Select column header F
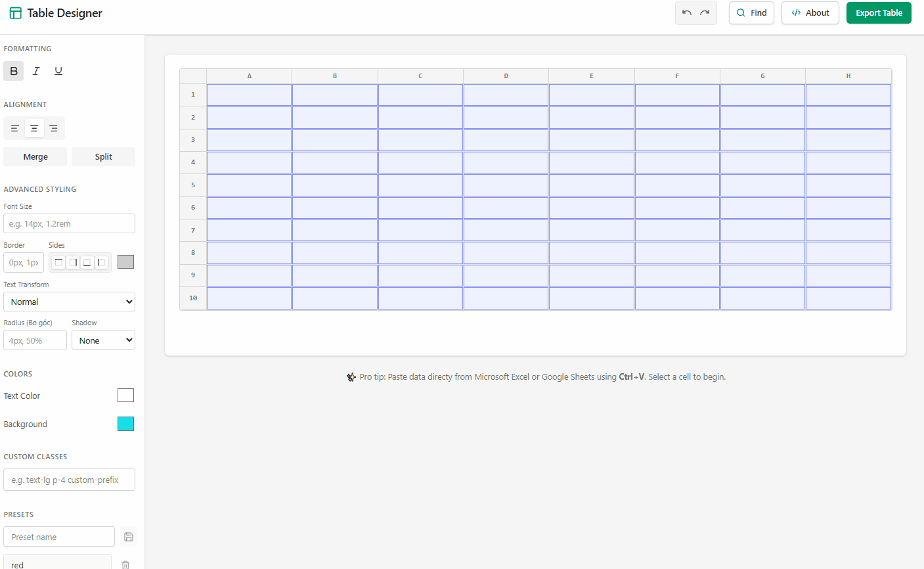The height and width of the screenshot is (569, 924). point(677,76)
